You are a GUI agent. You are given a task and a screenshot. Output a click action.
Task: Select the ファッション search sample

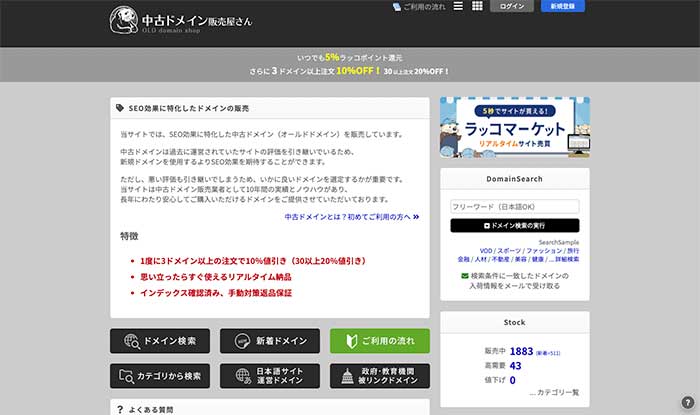click(544, 251)
